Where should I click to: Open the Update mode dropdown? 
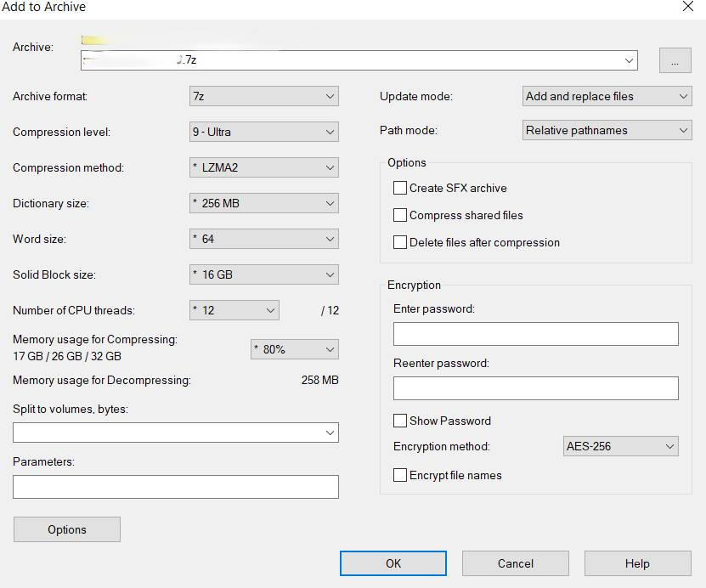607,96
